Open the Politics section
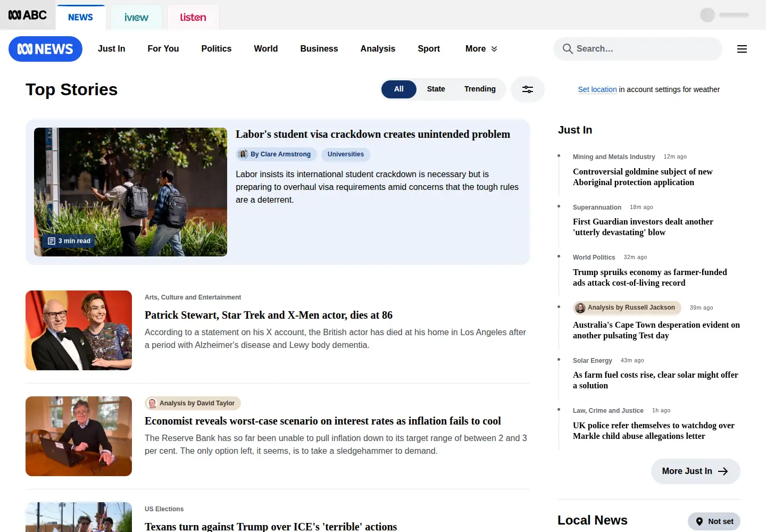 click(x=217, y=49)
